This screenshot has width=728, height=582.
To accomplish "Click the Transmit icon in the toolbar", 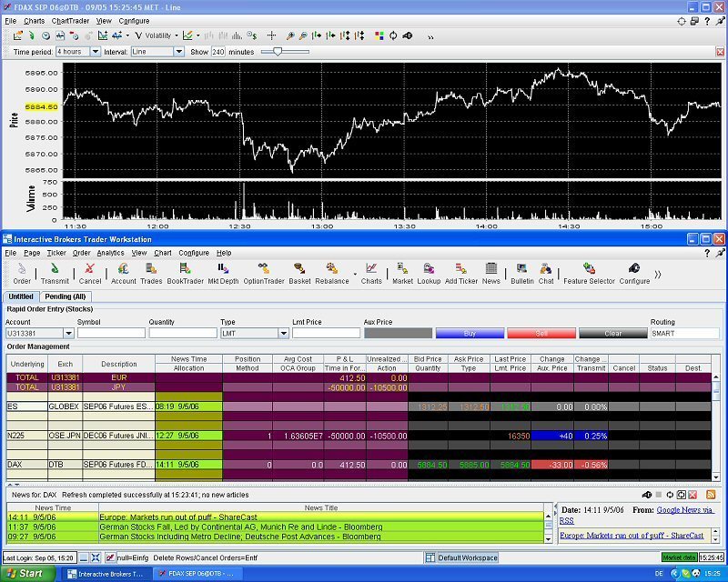I will 55,269.
